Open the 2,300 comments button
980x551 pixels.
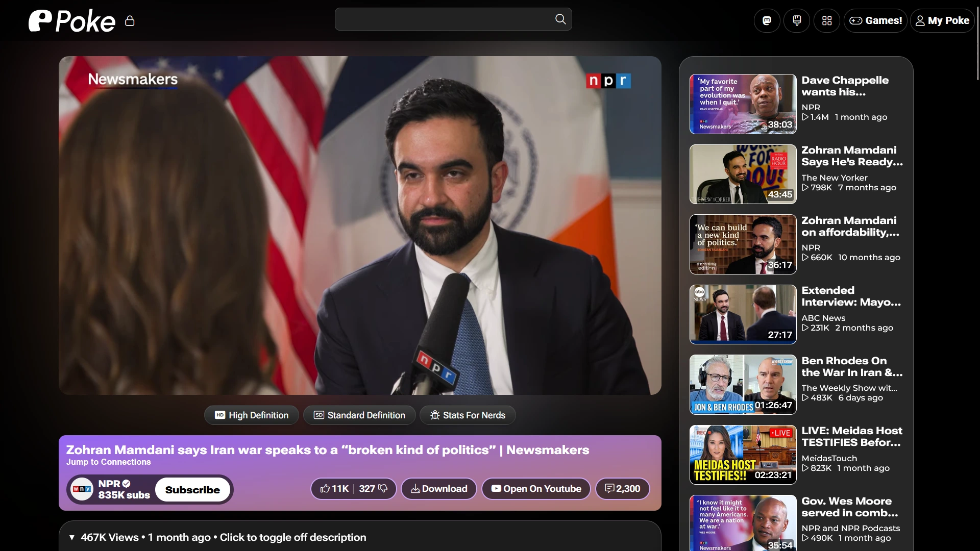[x=622, y=489]
